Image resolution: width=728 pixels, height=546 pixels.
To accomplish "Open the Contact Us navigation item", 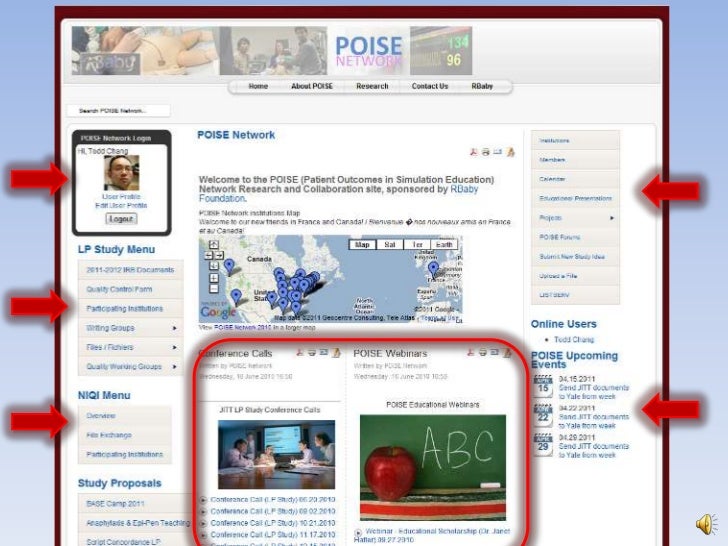I will 430,86.
